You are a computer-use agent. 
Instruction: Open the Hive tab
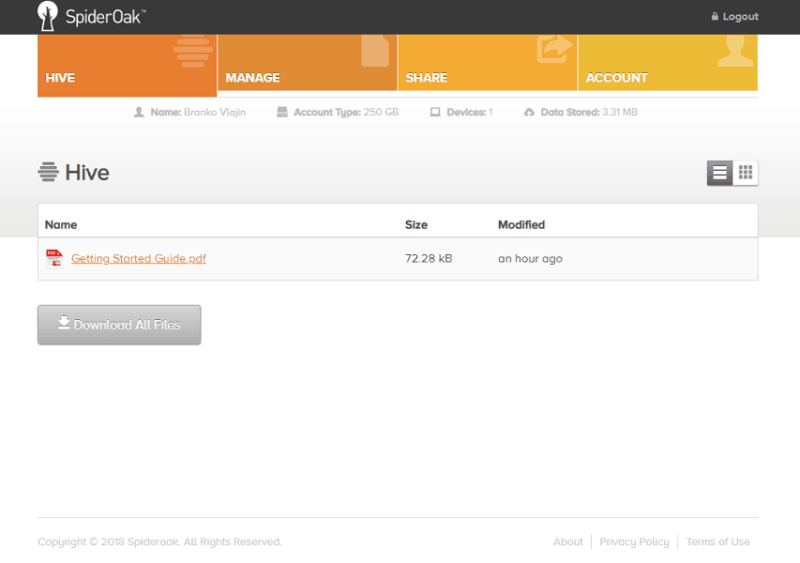[127, 65]
